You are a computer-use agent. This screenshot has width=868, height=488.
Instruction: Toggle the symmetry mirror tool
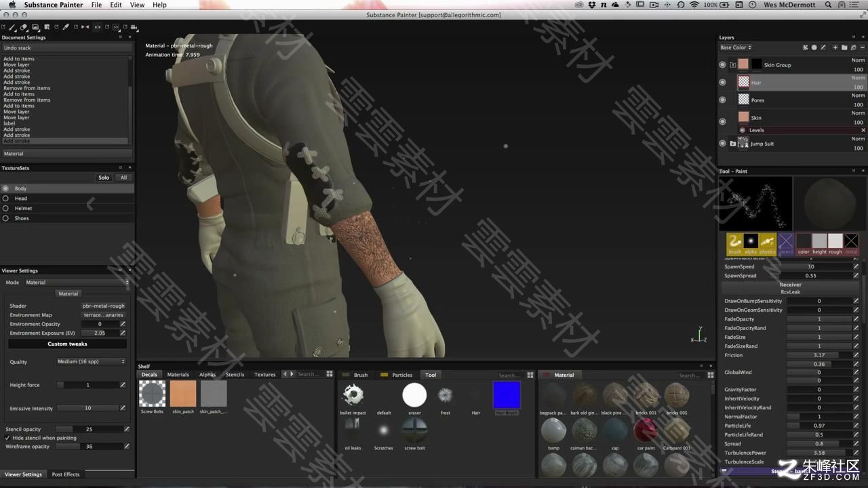(x=85, y=27)
